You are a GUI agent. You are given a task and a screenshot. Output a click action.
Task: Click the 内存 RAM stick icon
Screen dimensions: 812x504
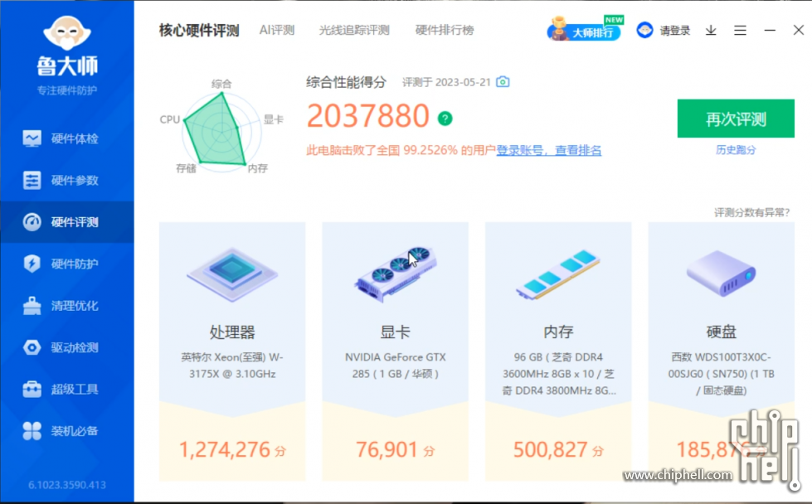[x=558, y=274]
